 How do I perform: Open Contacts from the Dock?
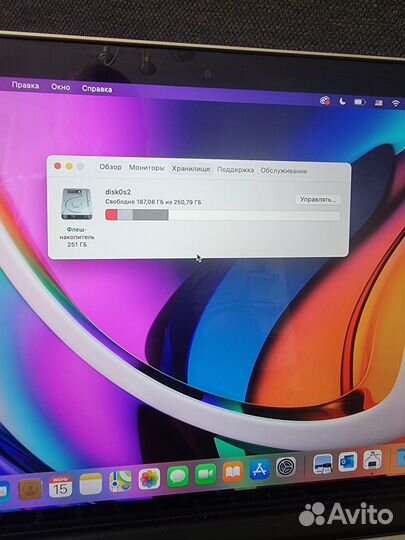30,489
